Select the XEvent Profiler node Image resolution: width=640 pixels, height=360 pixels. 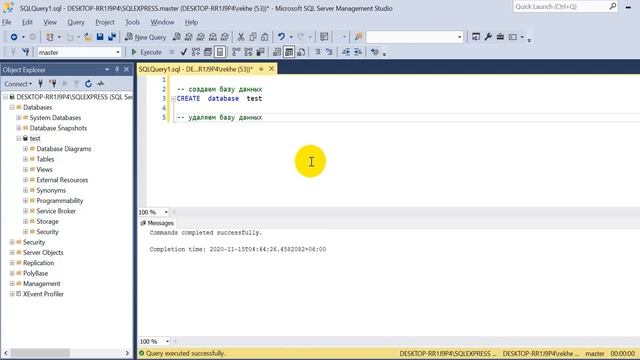coord(43,294)
